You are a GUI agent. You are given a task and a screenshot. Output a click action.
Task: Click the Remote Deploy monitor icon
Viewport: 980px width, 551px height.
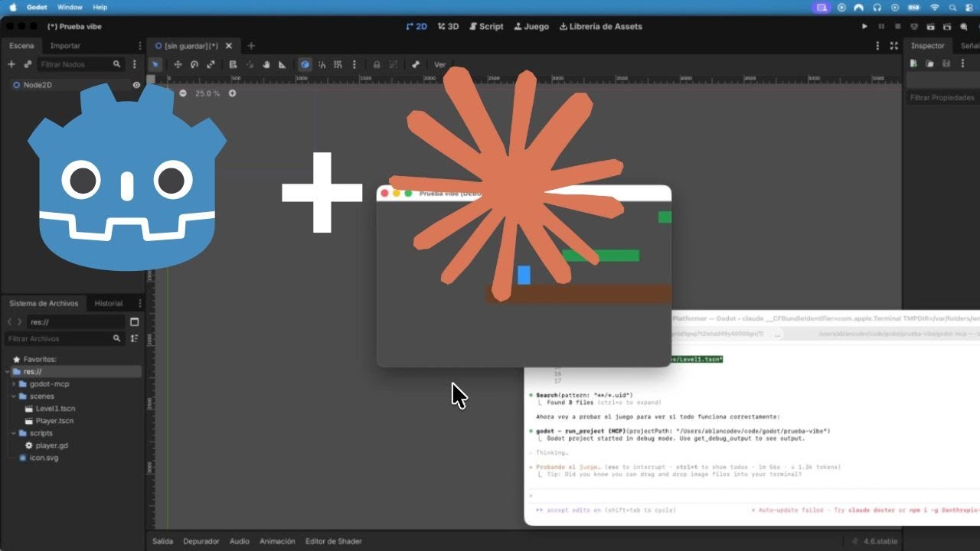coord(914,26)
